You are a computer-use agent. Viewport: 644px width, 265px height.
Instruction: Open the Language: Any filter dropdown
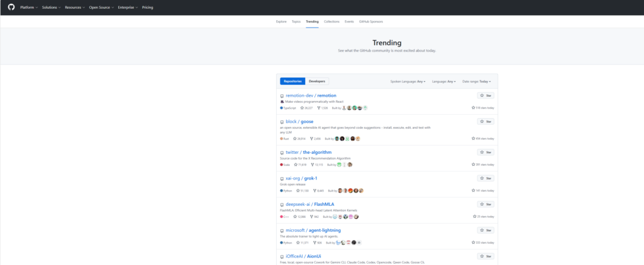point(444,81)
